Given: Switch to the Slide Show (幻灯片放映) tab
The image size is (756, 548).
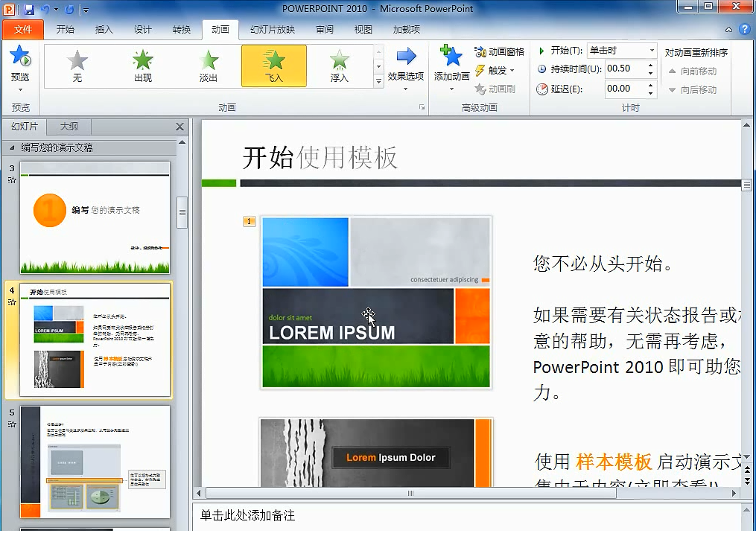Looking at the screenshot, I should 273,30.
